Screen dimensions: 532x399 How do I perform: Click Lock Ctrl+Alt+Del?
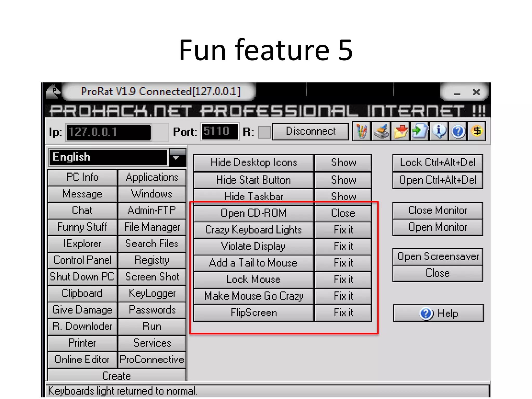click(x=438, y=163)
